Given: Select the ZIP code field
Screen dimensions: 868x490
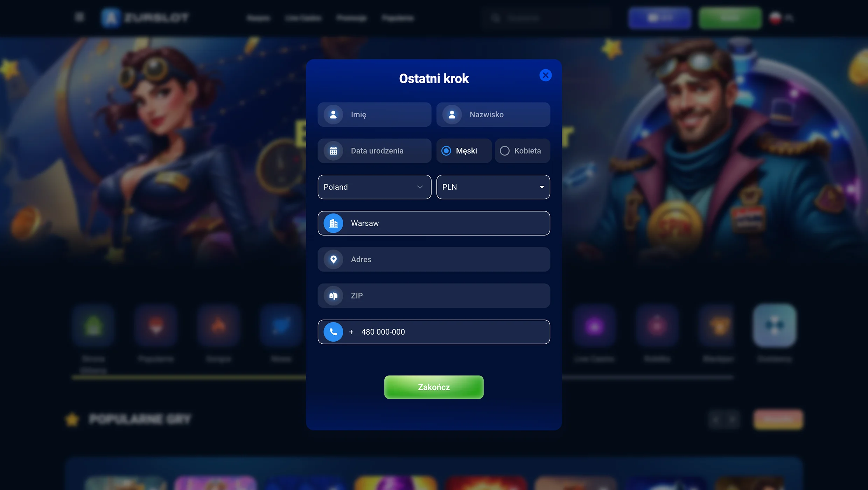Looking at the screenshot, I should 434,296.
